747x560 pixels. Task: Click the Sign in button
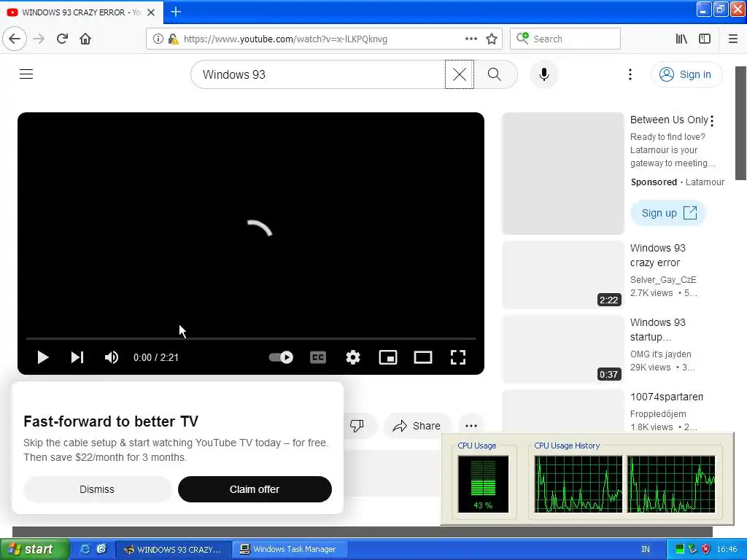click(x=686, y=74)
